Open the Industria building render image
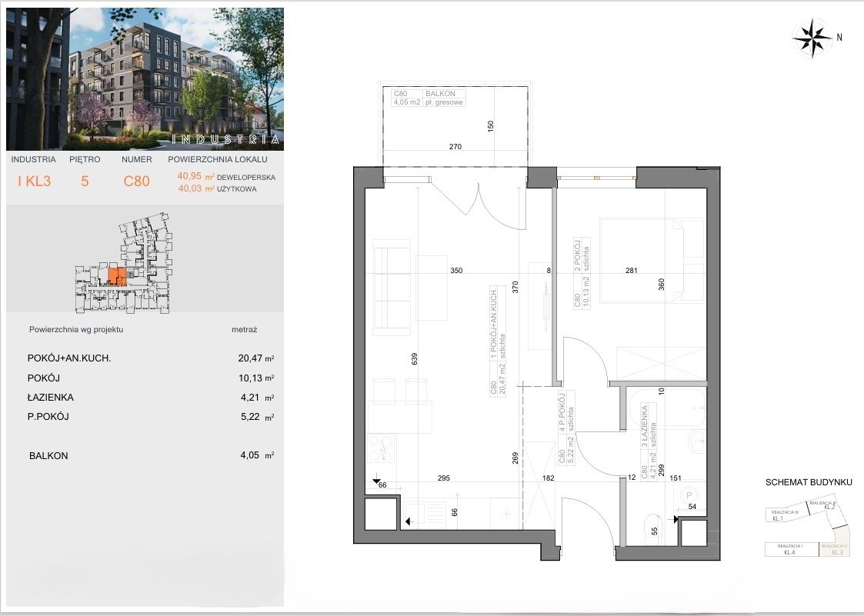Viewport: 864px width, 616px height. 145,78
